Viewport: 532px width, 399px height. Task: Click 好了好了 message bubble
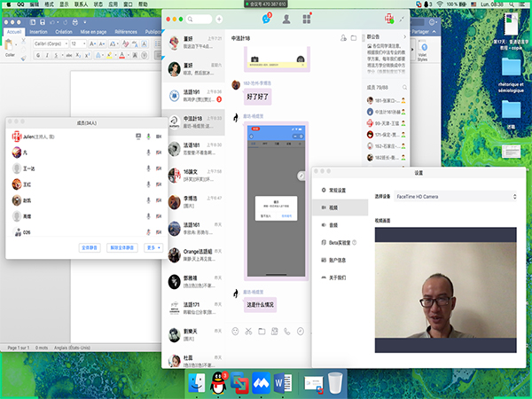coord(257,97)
